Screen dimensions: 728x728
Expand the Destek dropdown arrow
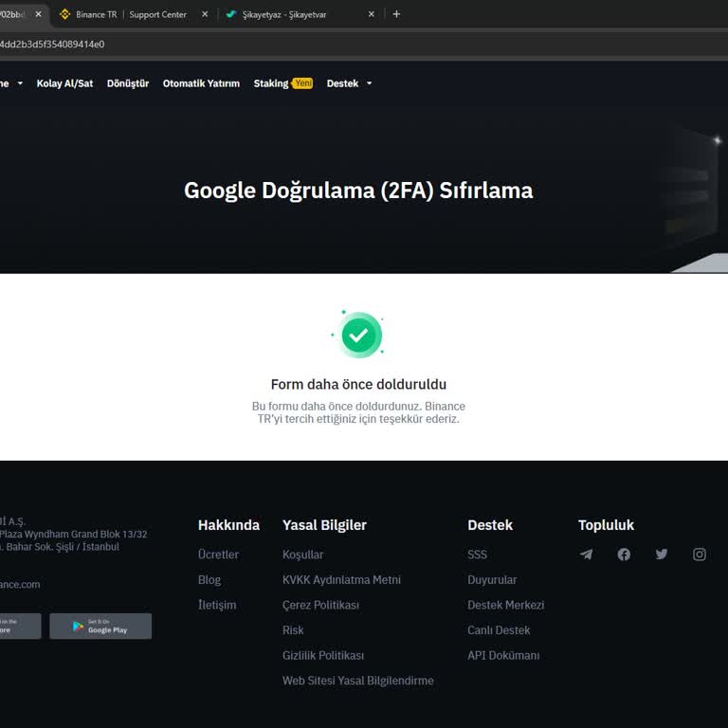(369, 83)
